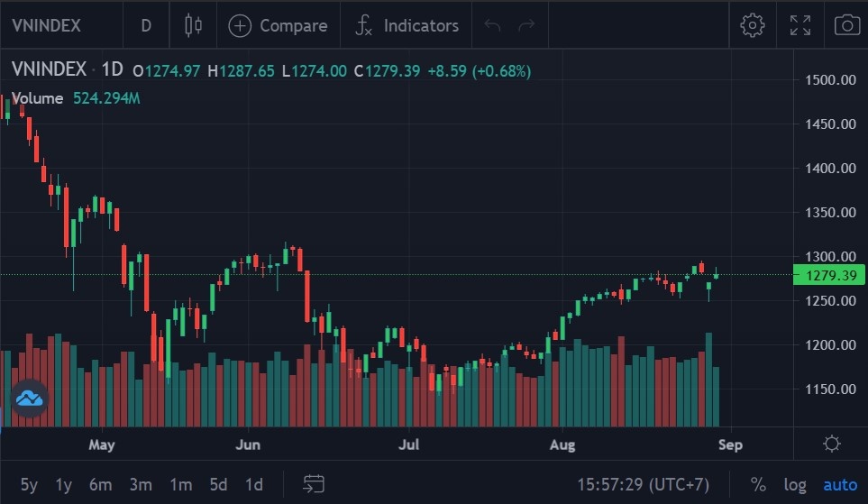The height and width of the screenshot is (504, 868).
Task: Enter fullscreen mode via expand icon
Action: [799, 25]
